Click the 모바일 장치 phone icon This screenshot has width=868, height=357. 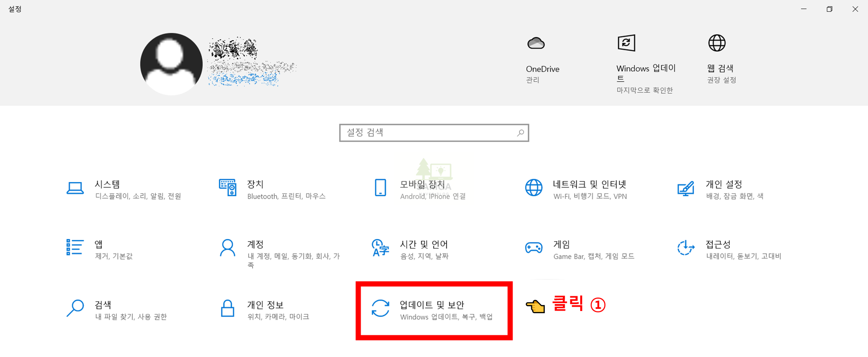[x=381, y=187]
